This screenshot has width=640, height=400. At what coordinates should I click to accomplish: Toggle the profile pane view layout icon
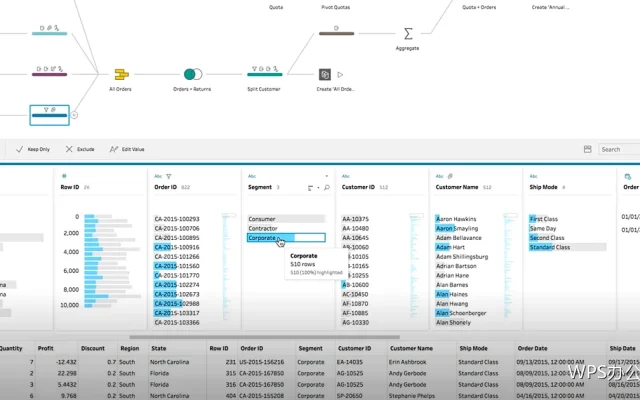[587, 149]
